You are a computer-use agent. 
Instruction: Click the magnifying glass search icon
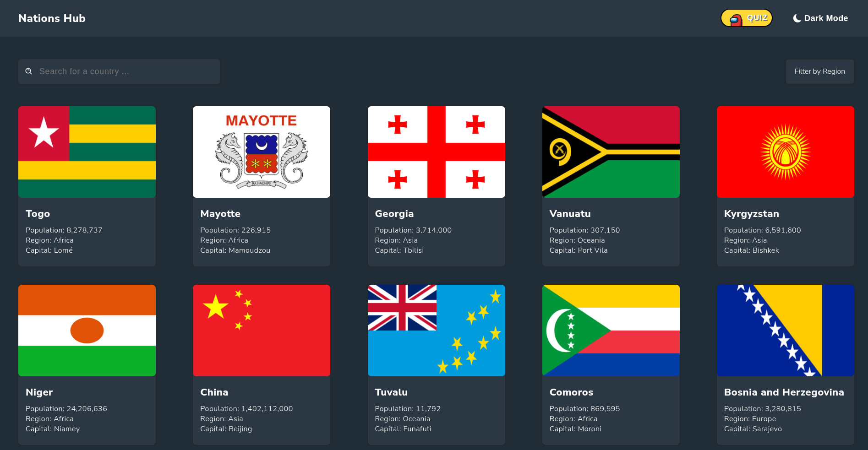pos(28,71)
